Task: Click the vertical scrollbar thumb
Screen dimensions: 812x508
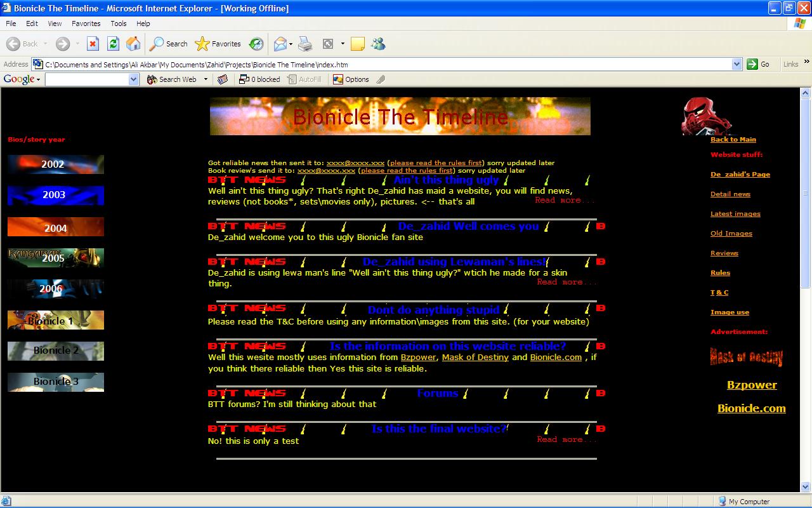Action: pos(806,194)
